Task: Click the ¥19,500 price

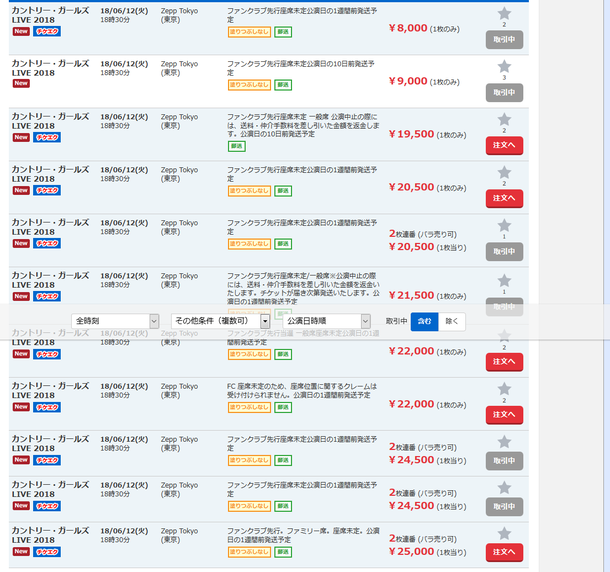Action: (x=411, y=134)
